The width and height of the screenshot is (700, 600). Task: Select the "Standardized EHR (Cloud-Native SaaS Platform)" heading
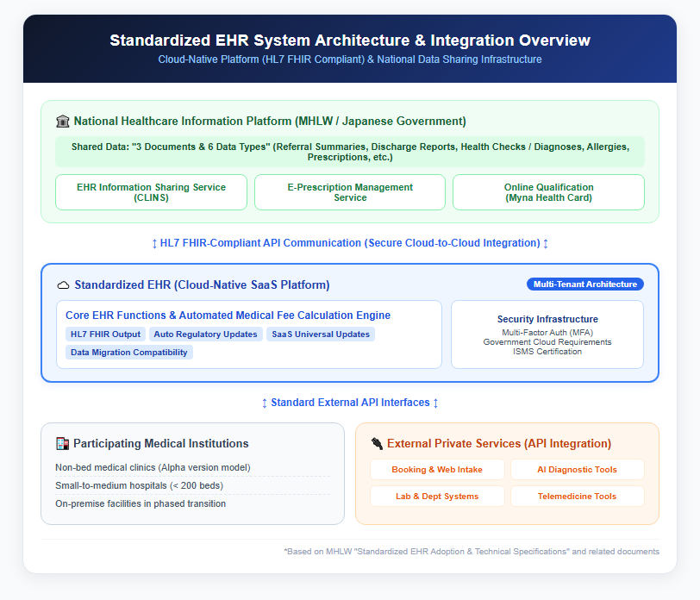point(202,285)
